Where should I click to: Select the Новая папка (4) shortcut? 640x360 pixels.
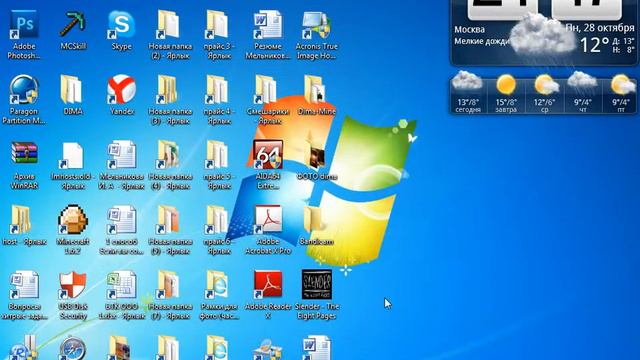pos(170,165)
